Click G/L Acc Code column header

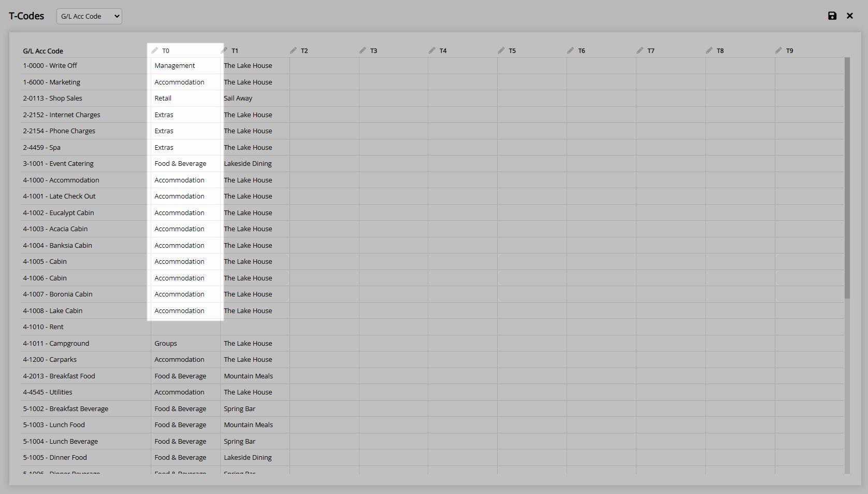click(43, 51)
